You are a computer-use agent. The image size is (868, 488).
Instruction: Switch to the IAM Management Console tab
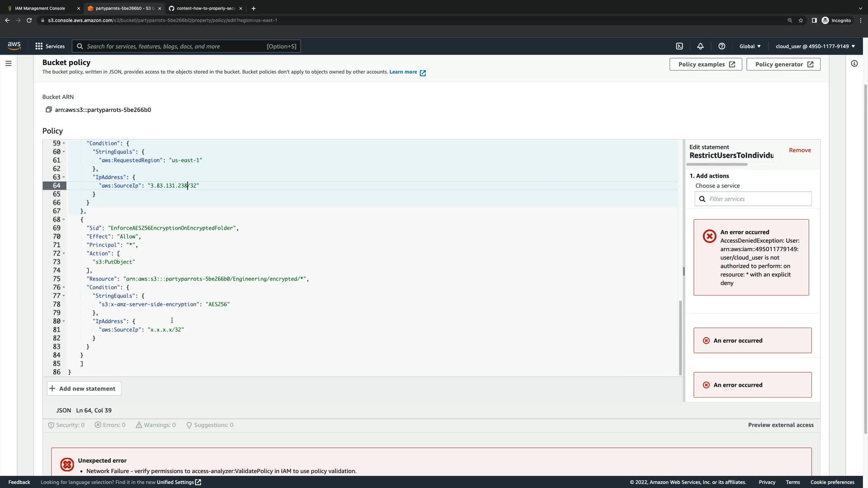click(x=40, y=8)
